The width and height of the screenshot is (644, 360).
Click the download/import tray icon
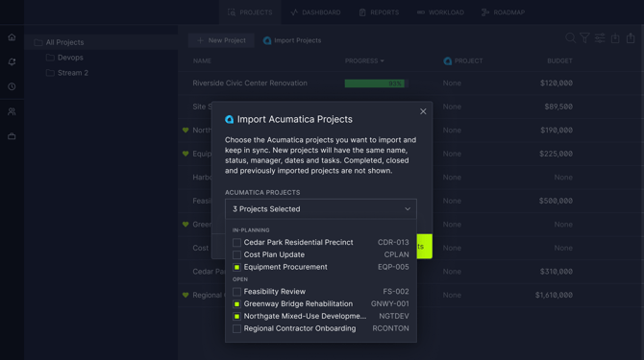[615, 38]
